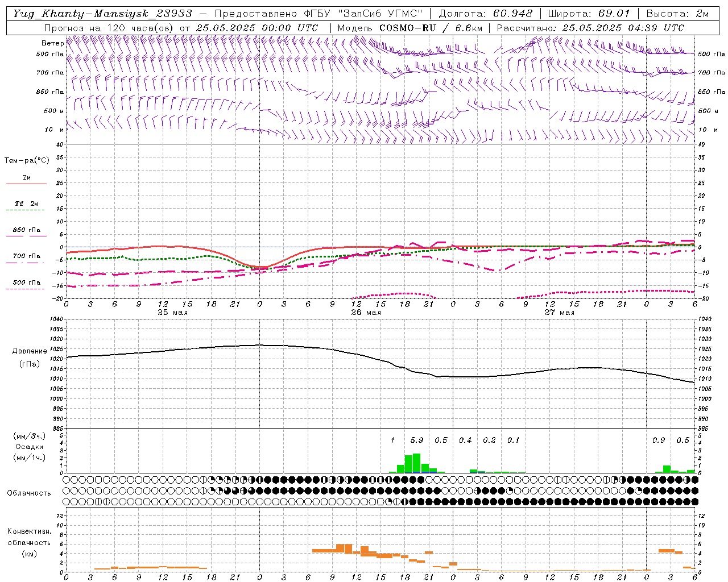728x582 pixels.
Task: Click the Td 2м dew point legend entry
Action: click(27, 203)
